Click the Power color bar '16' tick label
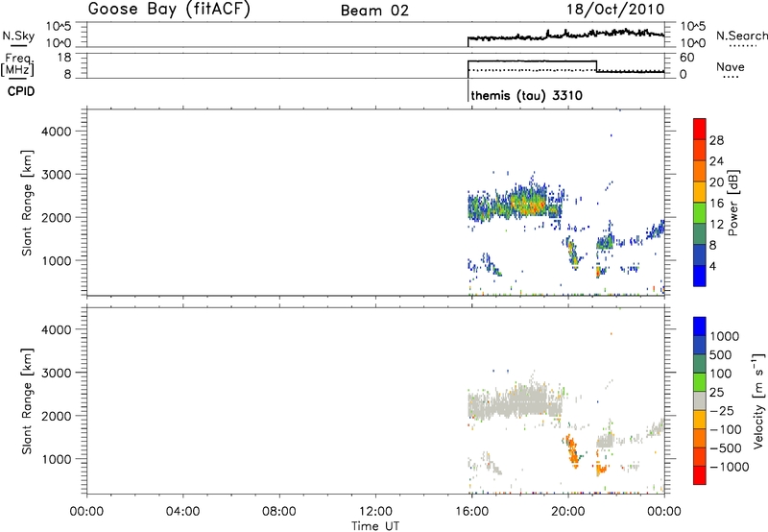Image resolution: width=768 pixels, height=532 pixels. click(716, 204)
